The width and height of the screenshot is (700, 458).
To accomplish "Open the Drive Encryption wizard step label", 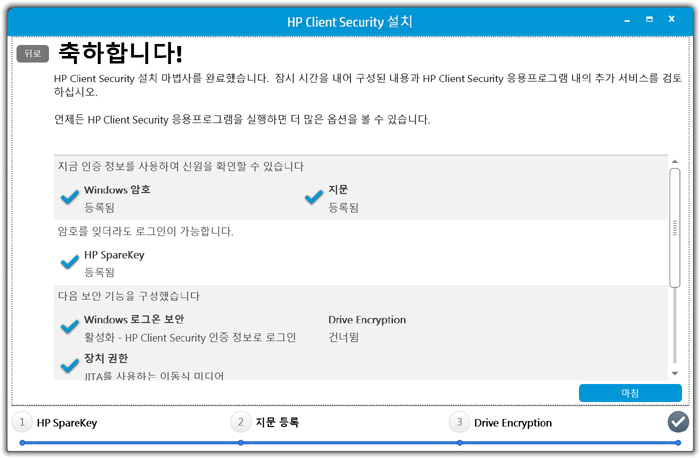I will point(512,423).
